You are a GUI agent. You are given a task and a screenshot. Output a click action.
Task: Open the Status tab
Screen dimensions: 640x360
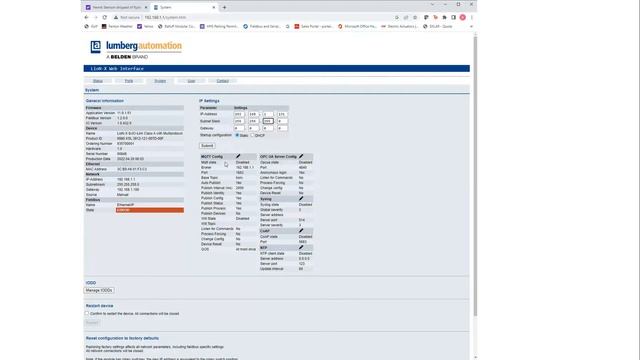[x=98, y=81]
